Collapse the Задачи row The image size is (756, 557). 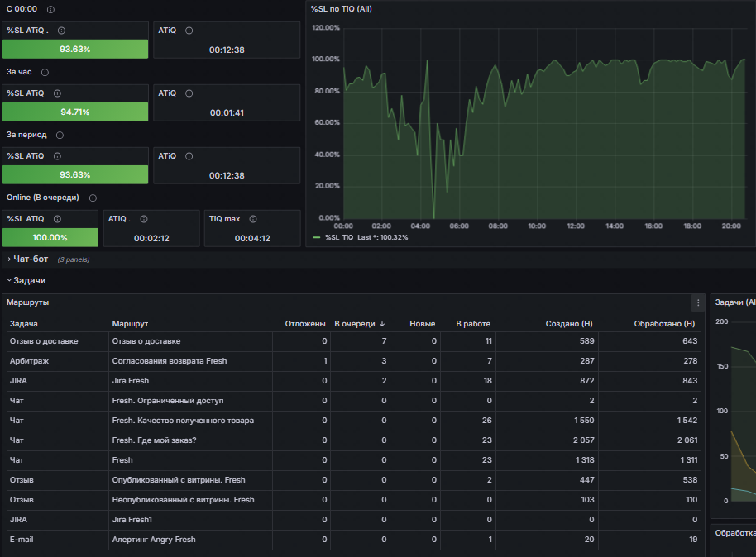tap(29, 281)
